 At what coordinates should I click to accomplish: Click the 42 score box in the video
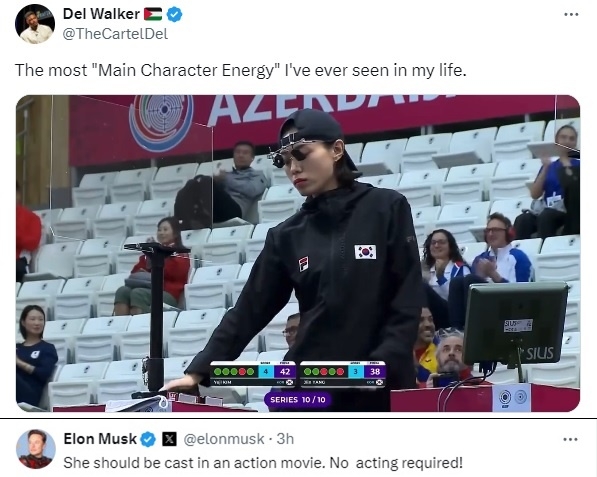pos(285,372)
